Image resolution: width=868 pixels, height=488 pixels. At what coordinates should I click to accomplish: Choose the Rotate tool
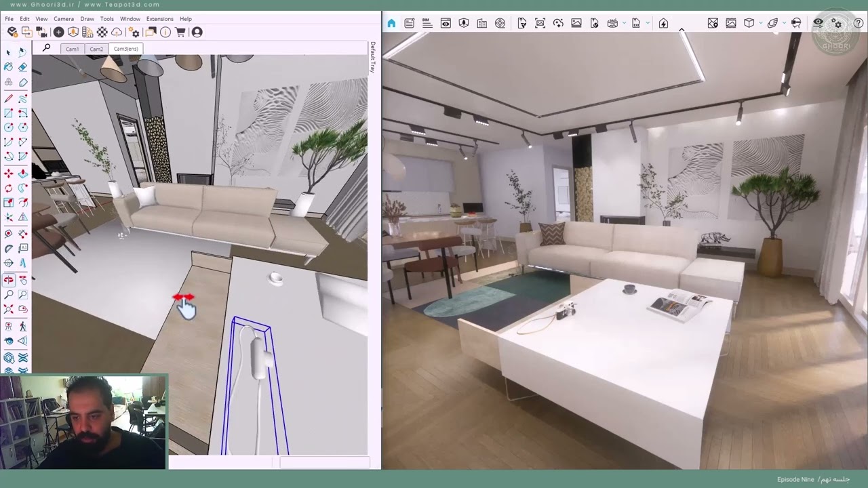point(8,188)
